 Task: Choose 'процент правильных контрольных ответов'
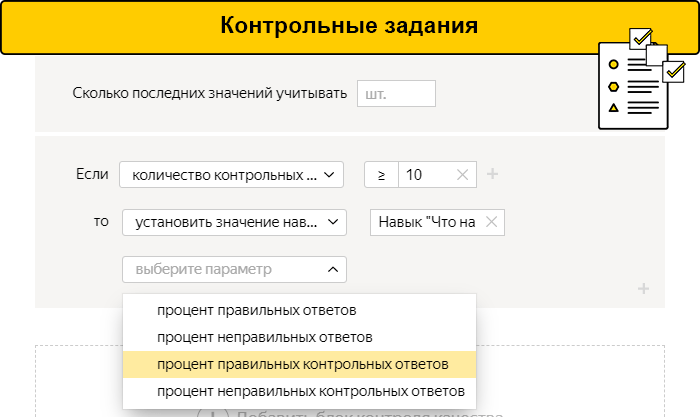(x=303, y=364)
